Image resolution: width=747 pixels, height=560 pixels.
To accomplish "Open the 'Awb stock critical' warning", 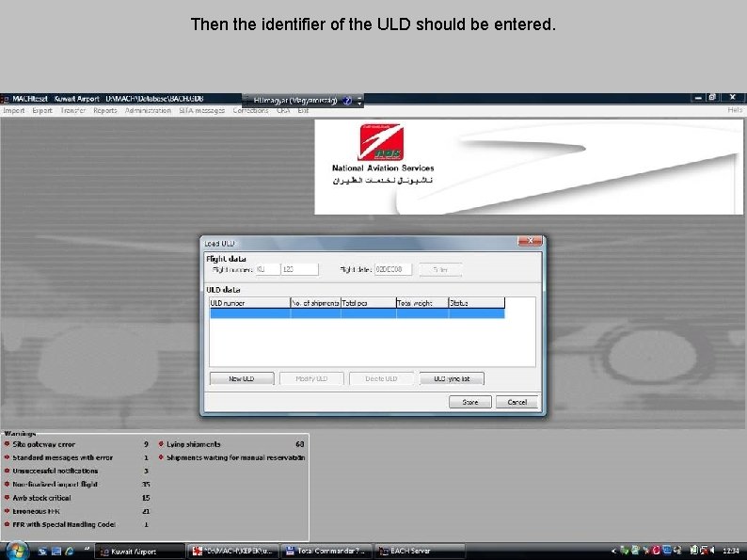I will 41,498.
